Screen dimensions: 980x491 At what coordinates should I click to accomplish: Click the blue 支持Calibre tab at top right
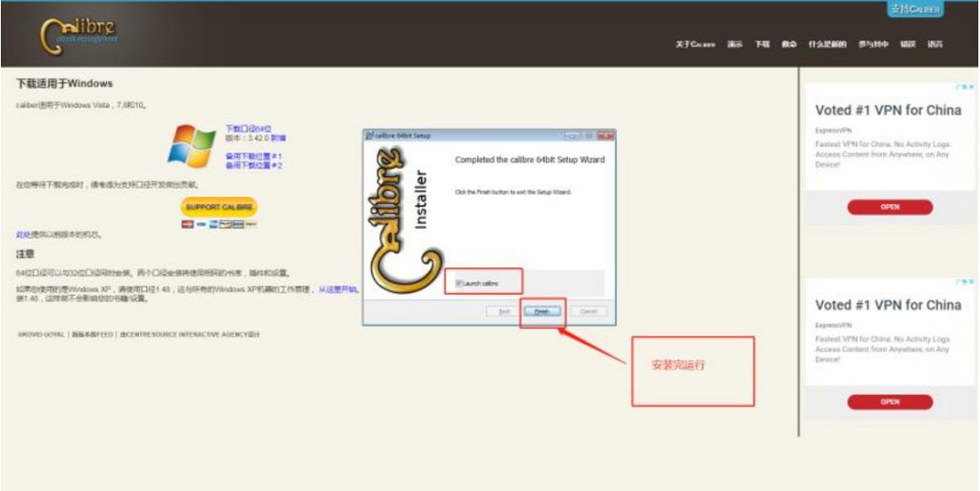point(915,10)
